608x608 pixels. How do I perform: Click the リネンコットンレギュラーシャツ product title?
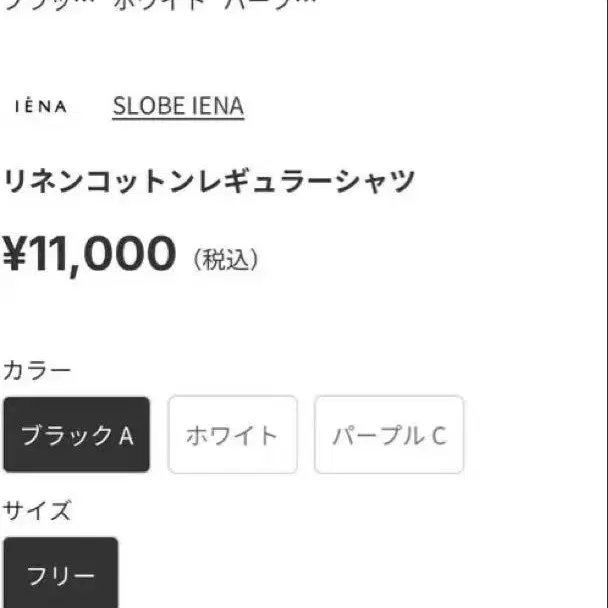click(209, 182)
